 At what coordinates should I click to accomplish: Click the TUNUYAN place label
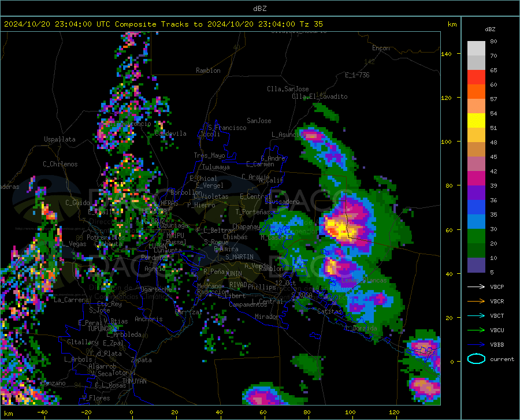click(x=134, y=381)
